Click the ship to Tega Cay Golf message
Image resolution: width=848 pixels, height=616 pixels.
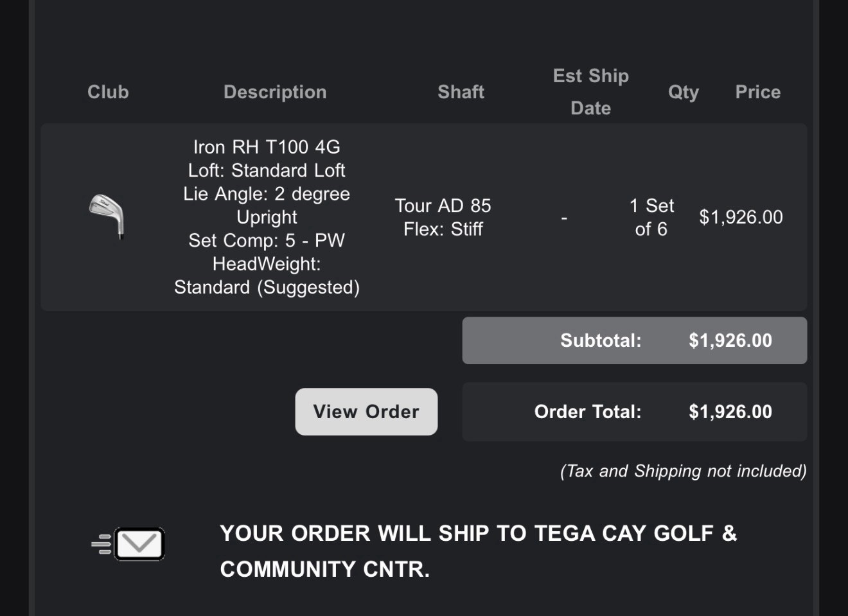(479, 551)
